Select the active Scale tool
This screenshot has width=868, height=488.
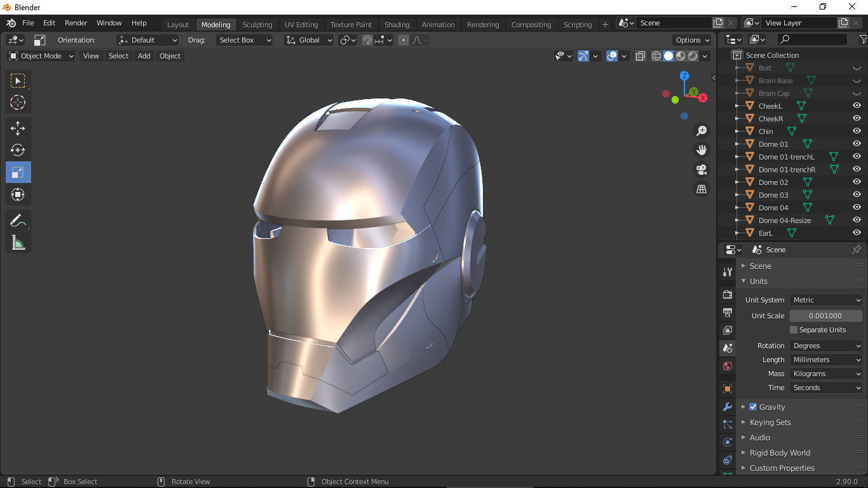coord(18,172)
